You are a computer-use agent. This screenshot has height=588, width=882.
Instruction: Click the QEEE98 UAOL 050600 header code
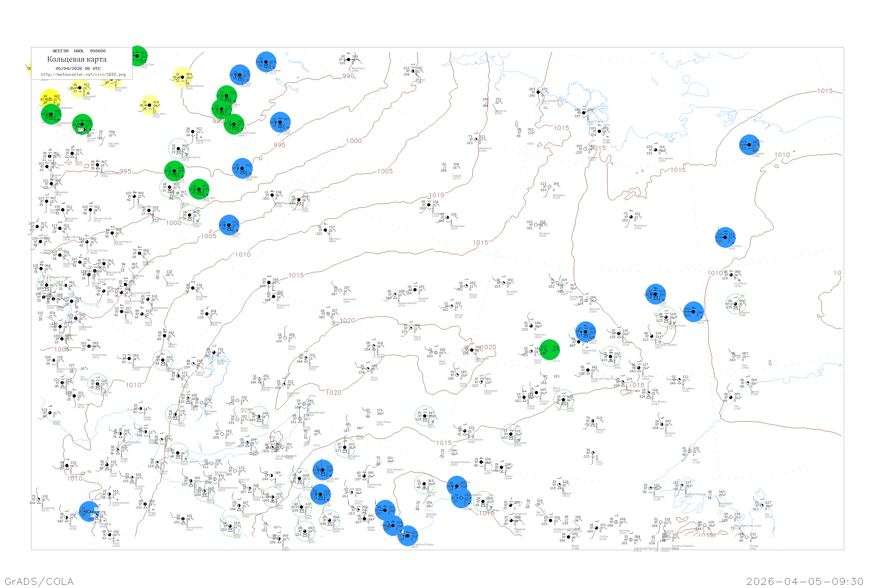click(x=79, y=51)
